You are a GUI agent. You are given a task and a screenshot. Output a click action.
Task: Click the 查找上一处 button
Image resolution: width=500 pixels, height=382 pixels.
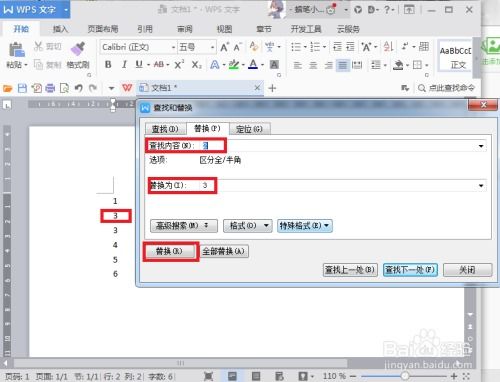pyautogui.click(x=350, y=269)
